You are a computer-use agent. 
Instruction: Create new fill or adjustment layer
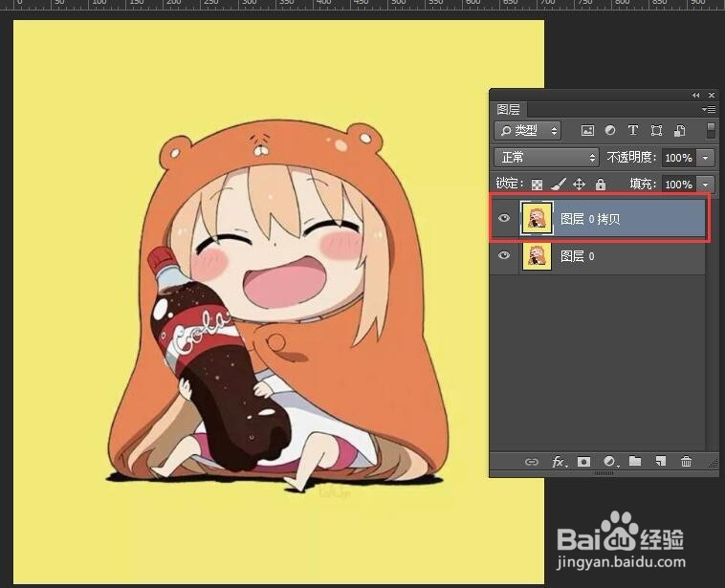611,462
